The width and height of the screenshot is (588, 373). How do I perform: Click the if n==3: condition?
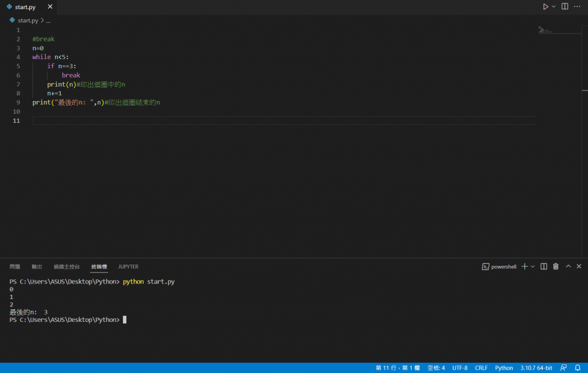[61, 66]
